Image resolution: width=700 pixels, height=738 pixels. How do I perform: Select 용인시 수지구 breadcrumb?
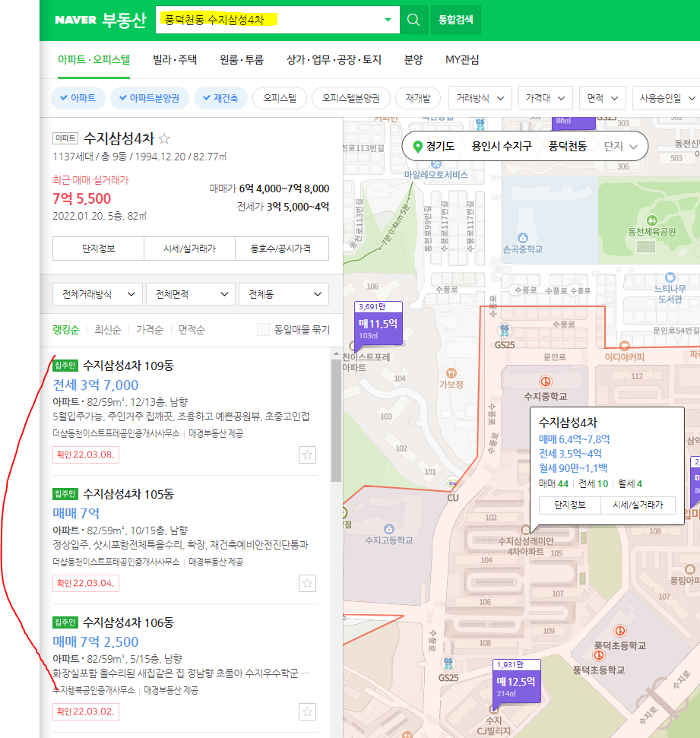pos(502,147)
